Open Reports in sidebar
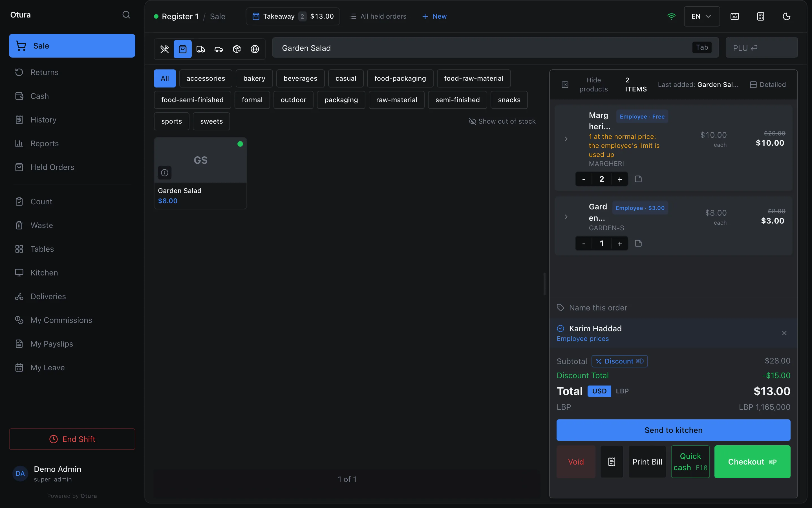 click(x=72, y=143)
